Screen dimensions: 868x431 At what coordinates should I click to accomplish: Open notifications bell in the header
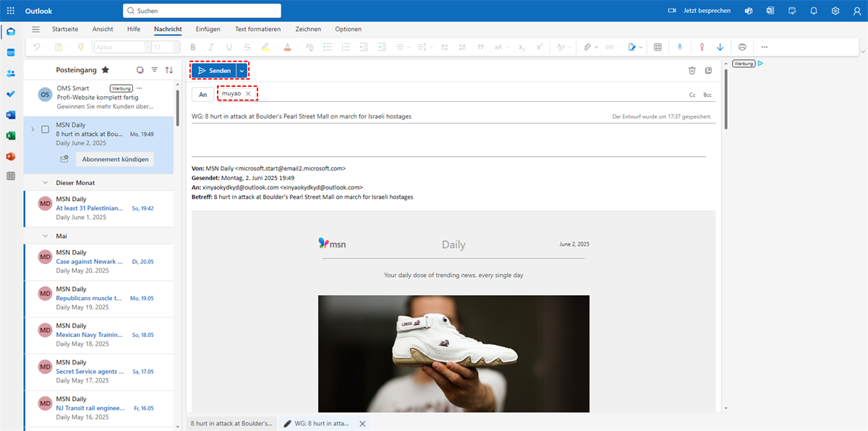814,11
